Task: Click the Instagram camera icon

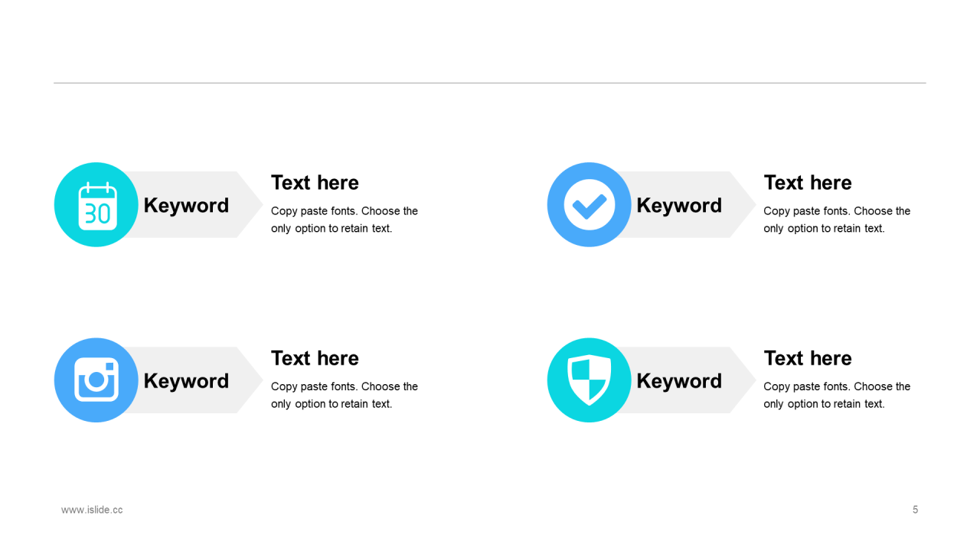Action: coord(96,380)
